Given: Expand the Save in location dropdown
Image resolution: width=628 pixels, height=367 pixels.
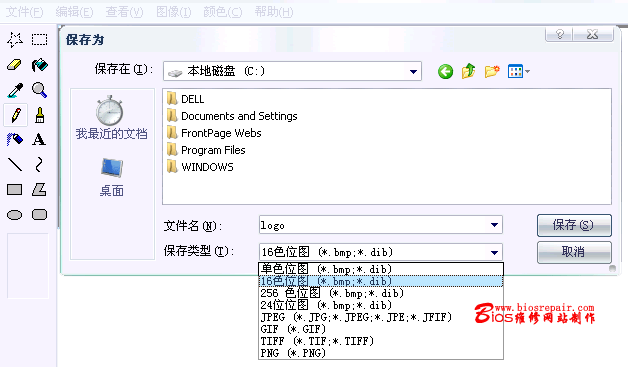Looking at the screenshot, I should 413,72.
